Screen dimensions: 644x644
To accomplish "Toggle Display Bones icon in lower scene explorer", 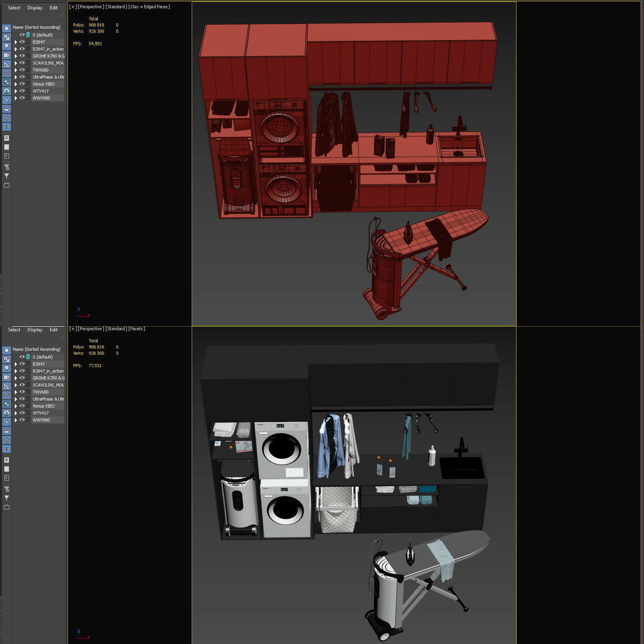I will [x=7, y=422].
